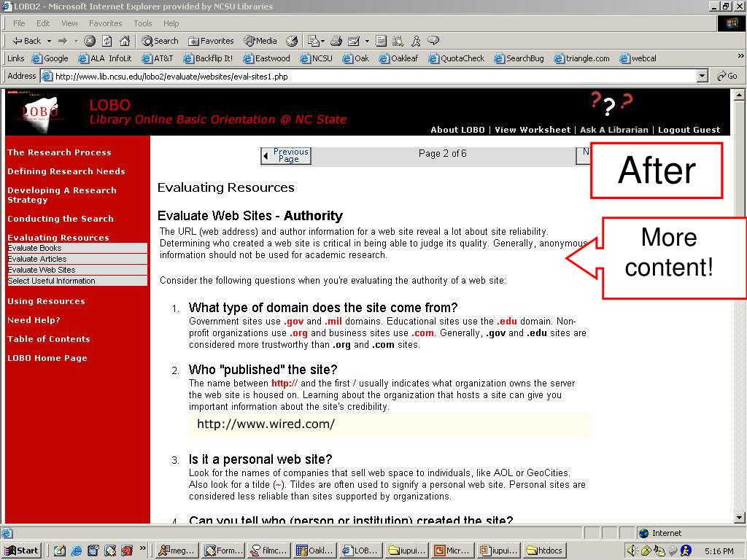
Task: Open the Media pane from the toolbar
Action: click(260, 41)
